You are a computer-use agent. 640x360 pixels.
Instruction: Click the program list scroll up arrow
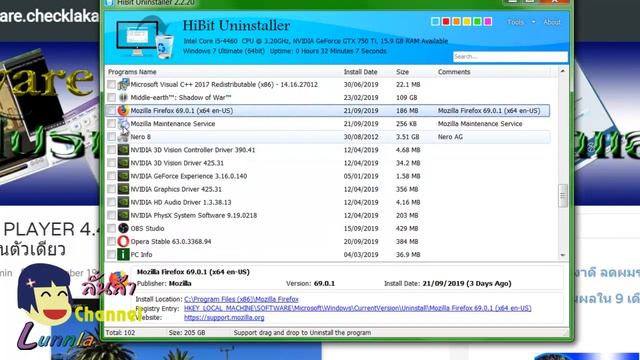tap(563, 71)
